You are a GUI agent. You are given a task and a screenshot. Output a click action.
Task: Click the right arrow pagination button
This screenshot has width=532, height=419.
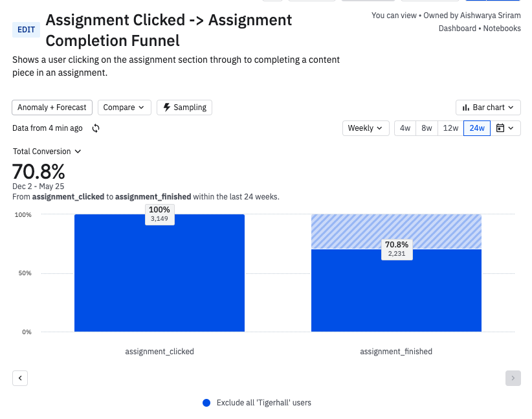click(513, 378)
